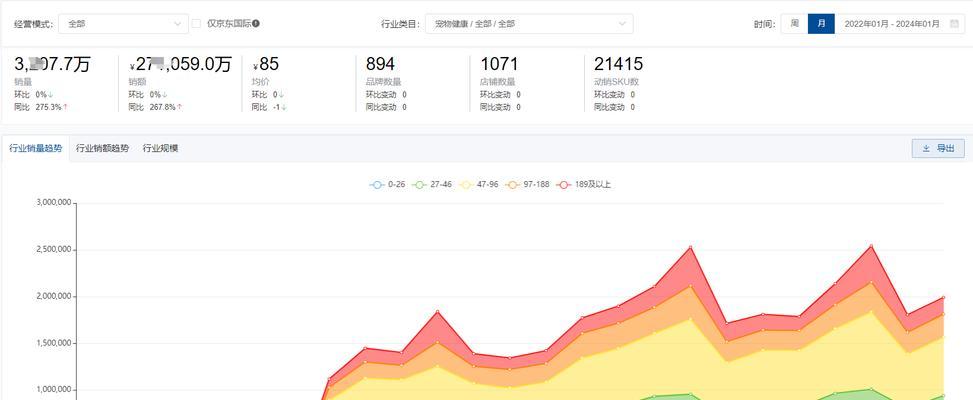The height and width of the screenshot is (400, 973).
Task: Toggle the 47-96 legend series
Action: click(x=478, y=184)
